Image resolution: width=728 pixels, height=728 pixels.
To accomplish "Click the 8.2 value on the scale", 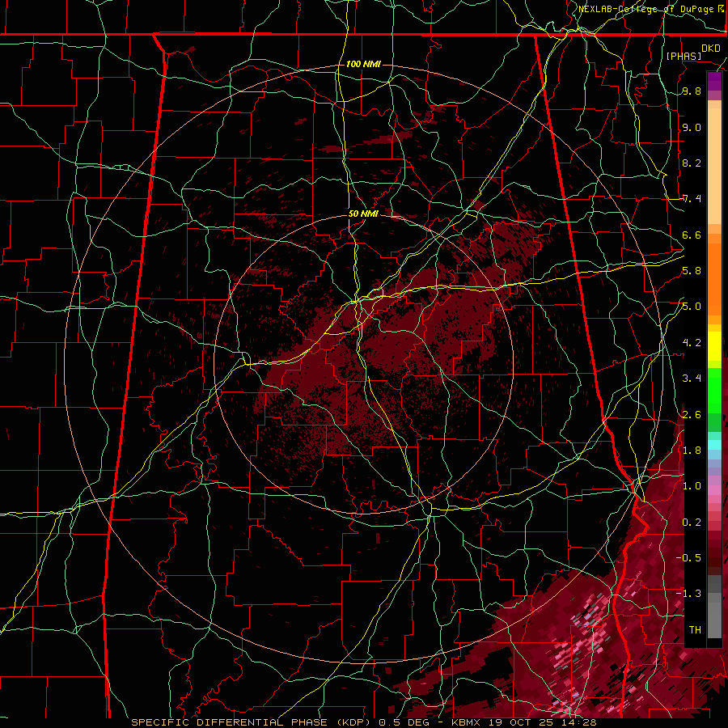I will 692,163.
